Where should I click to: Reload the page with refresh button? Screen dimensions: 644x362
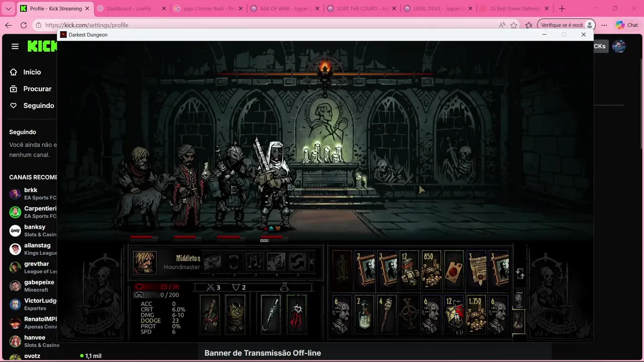tap(24, 25)
